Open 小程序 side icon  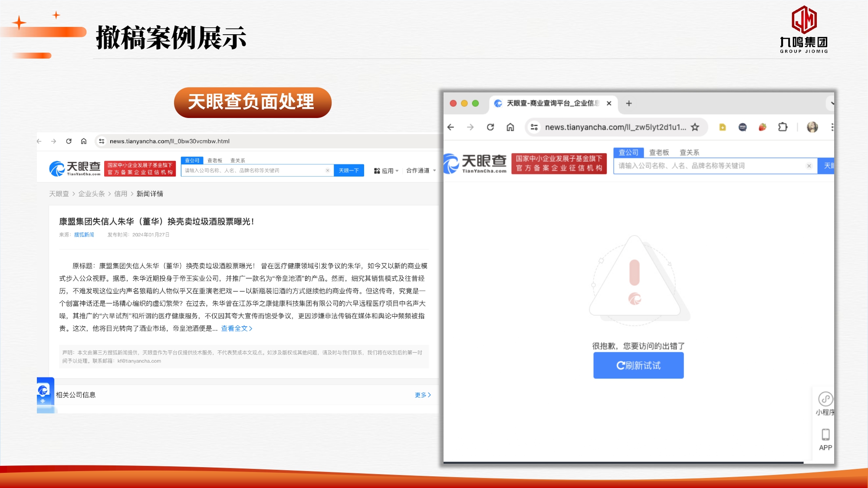(x=825, y=403)
